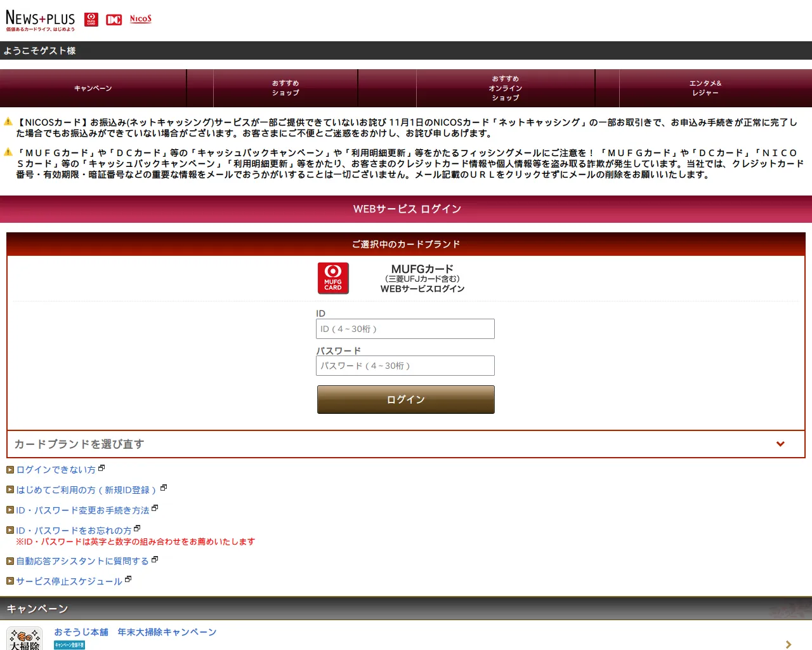Click the red ※ID・パスワード recommendation note
812x650 pixels.
click(x=135, y=541)
